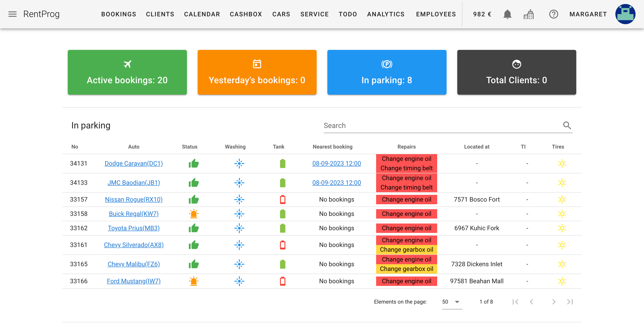Open the 08-09-2023 booking link for JMC Baodian
Image resolution: width=644 pixels, height=332 pixels.
tap(337, 183)
